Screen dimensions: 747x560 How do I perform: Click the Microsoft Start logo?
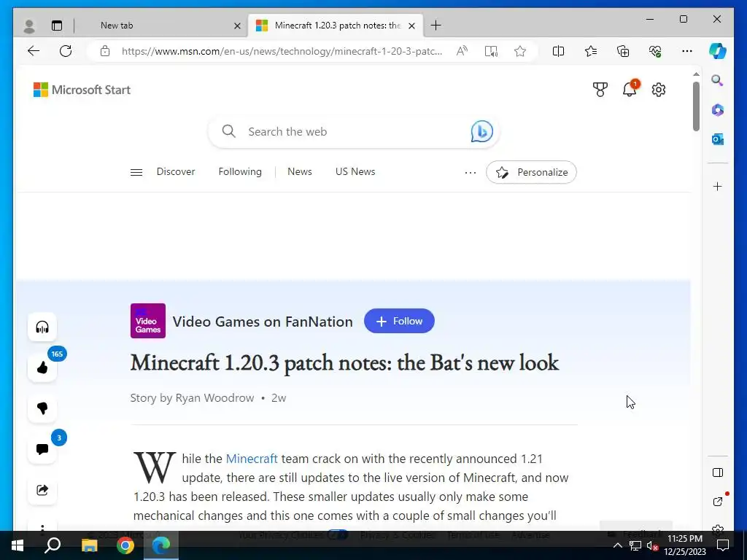82,90
